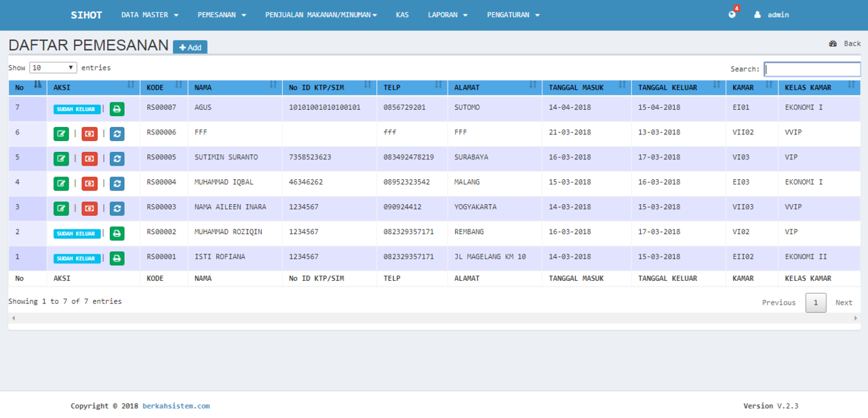868x418 pixels.
Task: Open the notification icon with badge 4
Action: 732,14
